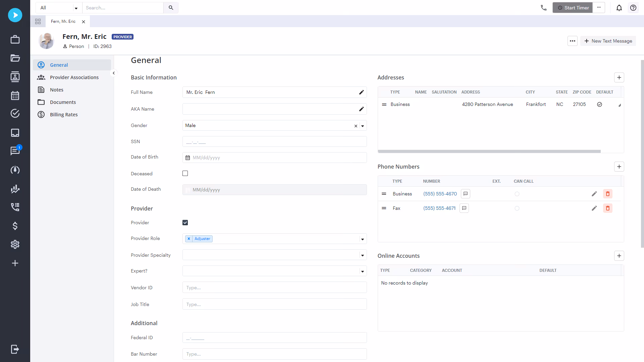The width and height of the screenshot is (644, 362).
Task: Expand the Provider Specialty dropdown
Action: 363,255
